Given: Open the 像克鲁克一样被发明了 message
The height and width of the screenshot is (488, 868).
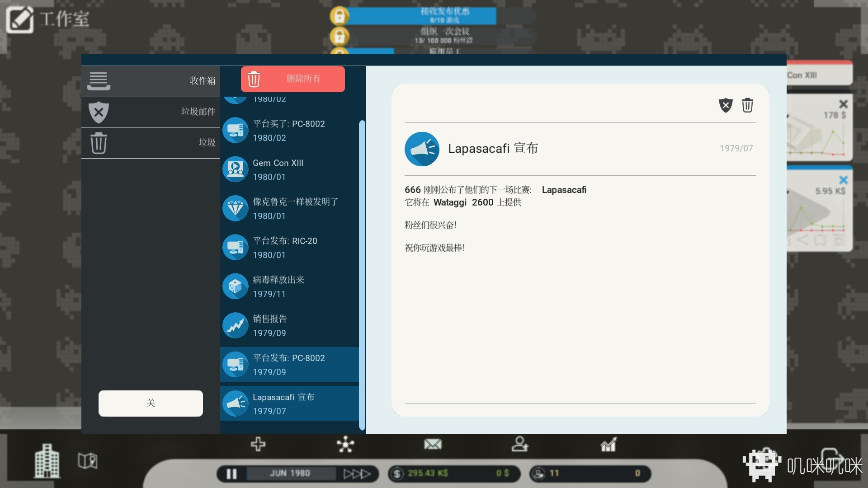Looking at the screenshot, I should (x=289, y=208).
